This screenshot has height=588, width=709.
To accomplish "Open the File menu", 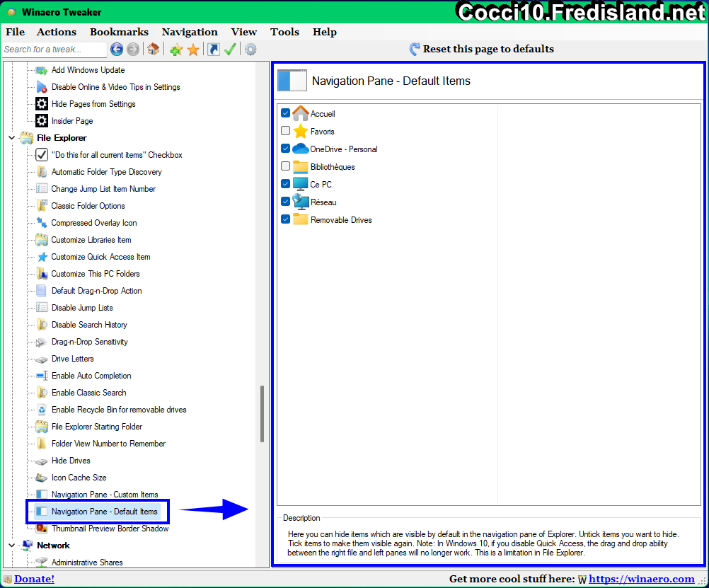I will tap(16, 32).
